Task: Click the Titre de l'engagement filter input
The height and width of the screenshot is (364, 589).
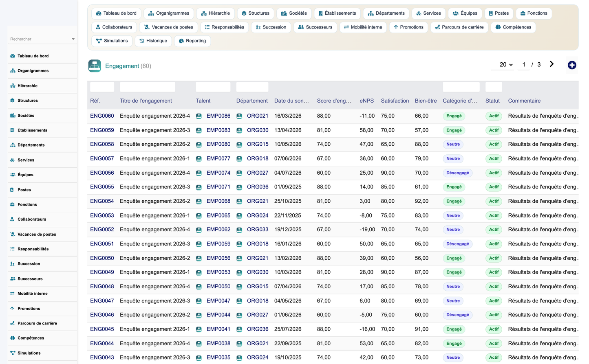Action: pos(148,87)
